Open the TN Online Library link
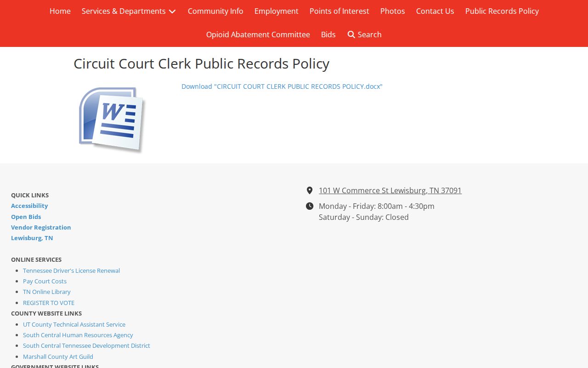Viewport: 588px width, 368px height. pyautogui.click(x=47, y=292)
